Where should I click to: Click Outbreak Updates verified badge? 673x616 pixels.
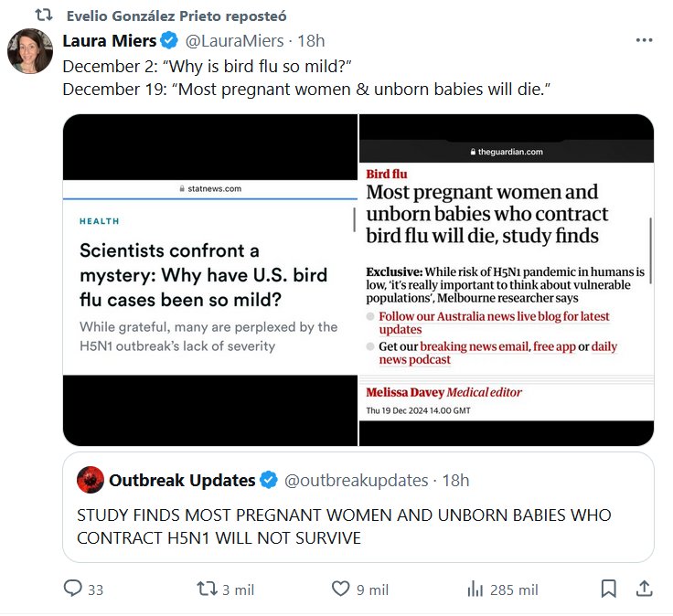269,480
